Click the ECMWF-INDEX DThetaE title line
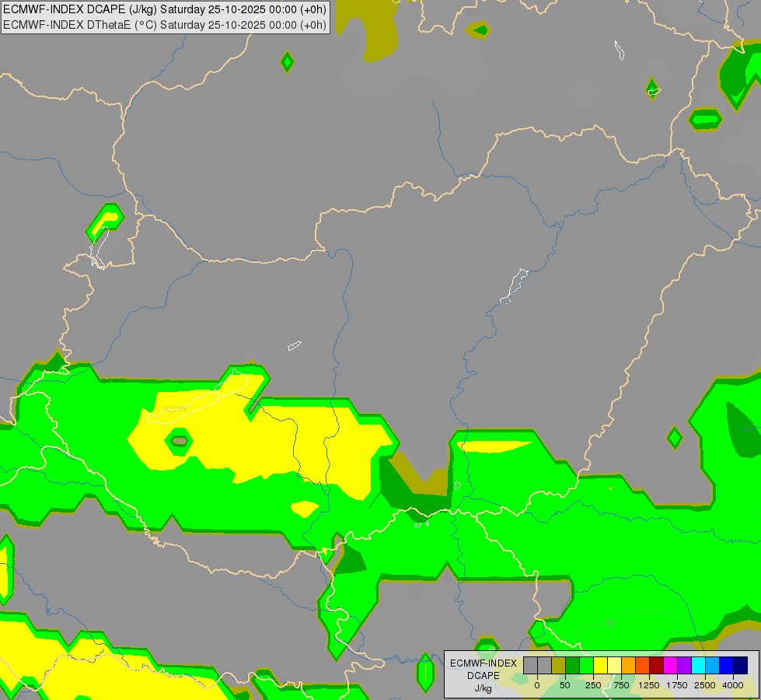This screenshot has width=761, height=700. click(165, 25)
